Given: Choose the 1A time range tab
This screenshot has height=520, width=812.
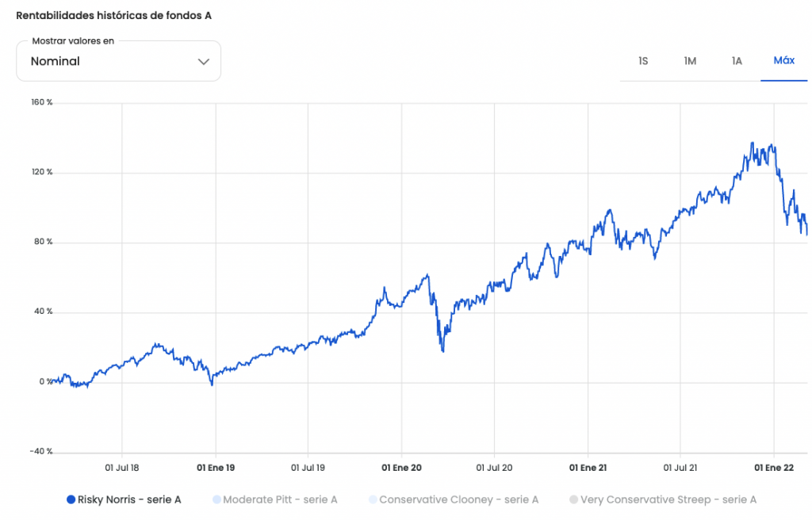Looking at the screenshot, I should [737, 61].
